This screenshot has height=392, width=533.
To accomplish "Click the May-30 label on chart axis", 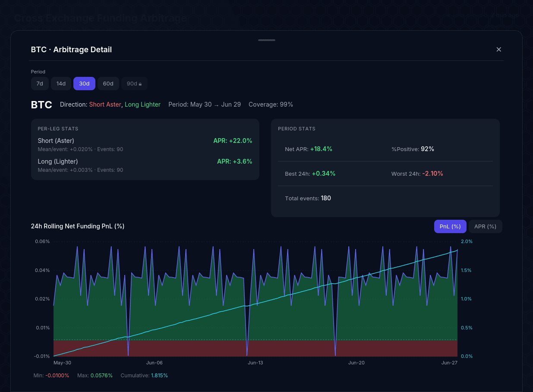I will click(62, 363).
